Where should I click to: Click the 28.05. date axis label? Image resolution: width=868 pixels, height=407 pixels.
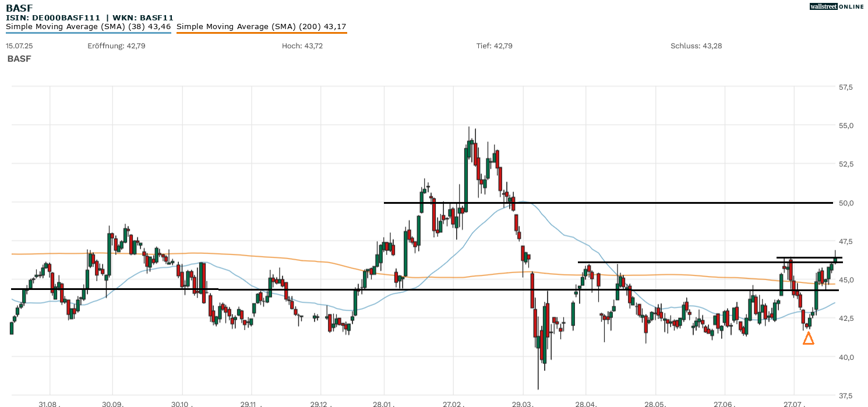point(655,403)
